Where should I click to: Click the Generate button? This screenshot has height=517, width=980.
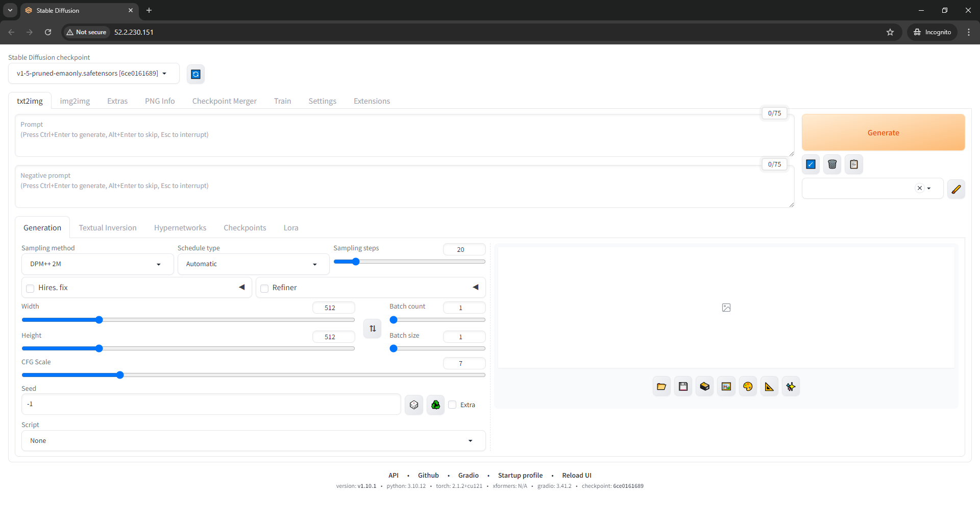coord(884,132)
